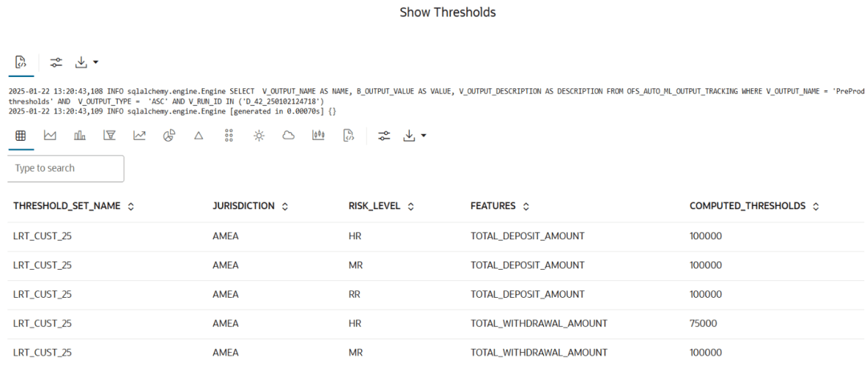
Task: Switch to tag cloud dots view
Action: (229, 136)
